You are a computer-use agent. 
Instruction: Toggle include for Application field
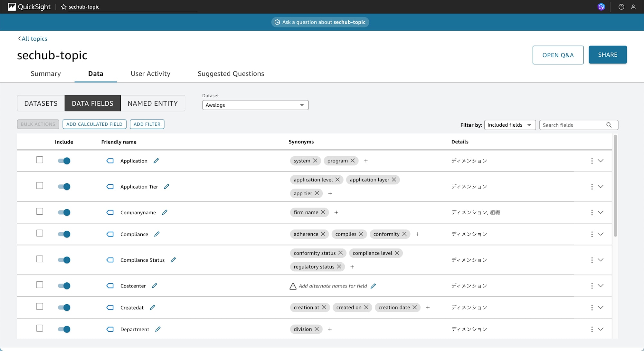pyautogui.click(x=64, y=161)
